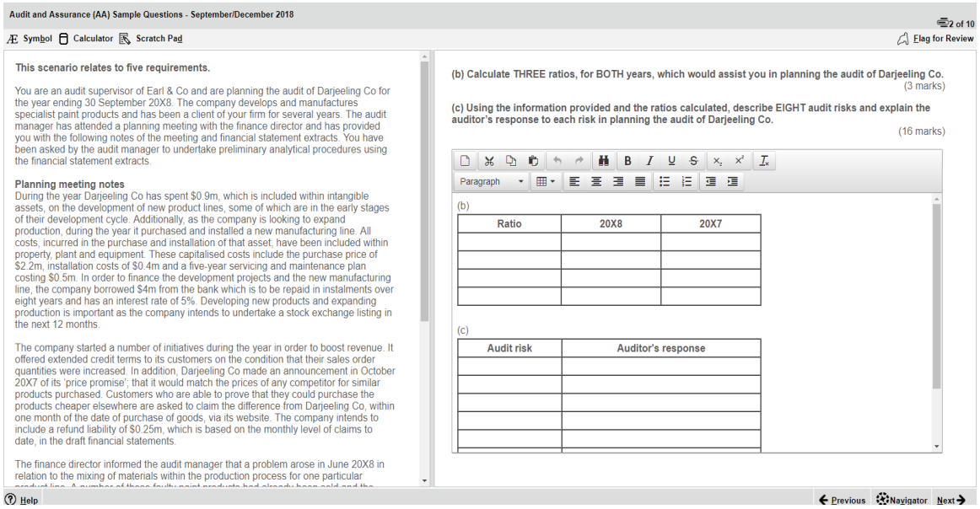Toggle strikethrough formatting

tap(693, 161)
